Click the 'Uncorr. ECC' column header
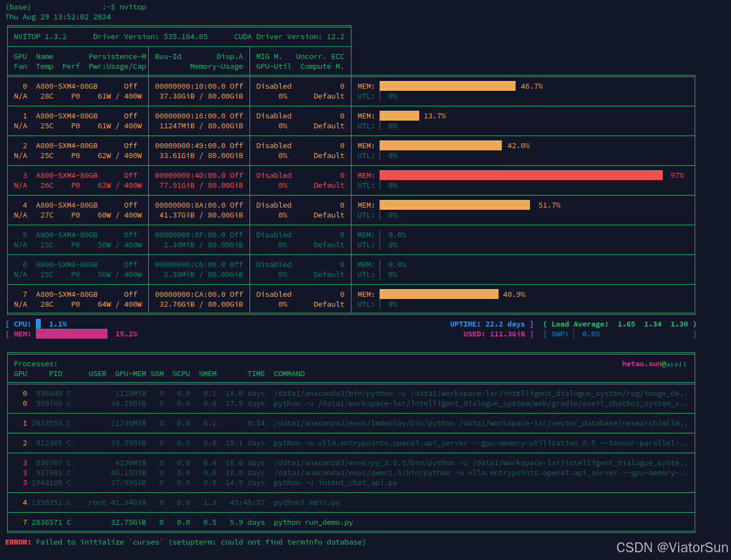This screenshot has width=731, height=560. pos(320,57)
